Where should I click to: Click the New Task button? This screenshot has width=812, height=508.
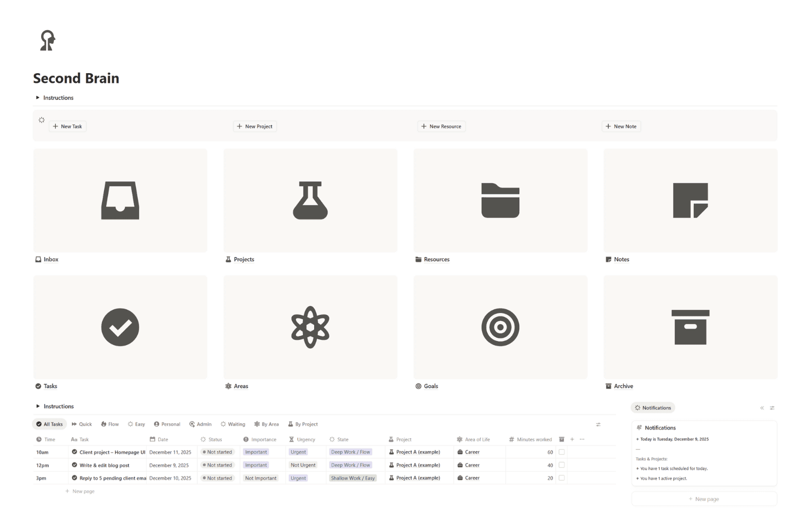(x=67, y=126)
